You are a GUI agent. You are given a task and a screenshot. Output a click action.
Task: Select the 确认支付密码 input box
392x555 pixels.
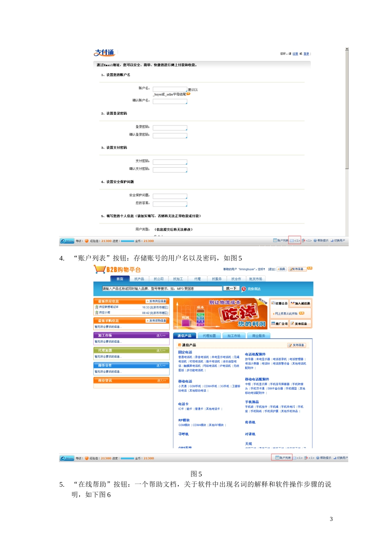point(170,169)
